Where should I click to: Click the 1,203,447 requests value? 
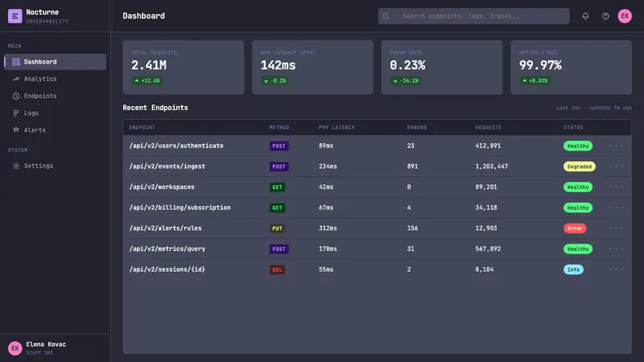tap(492, 167)
